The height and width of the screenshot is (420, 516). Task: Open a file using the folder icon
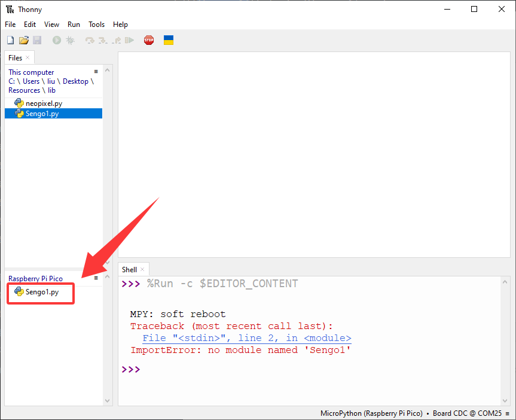24,40
